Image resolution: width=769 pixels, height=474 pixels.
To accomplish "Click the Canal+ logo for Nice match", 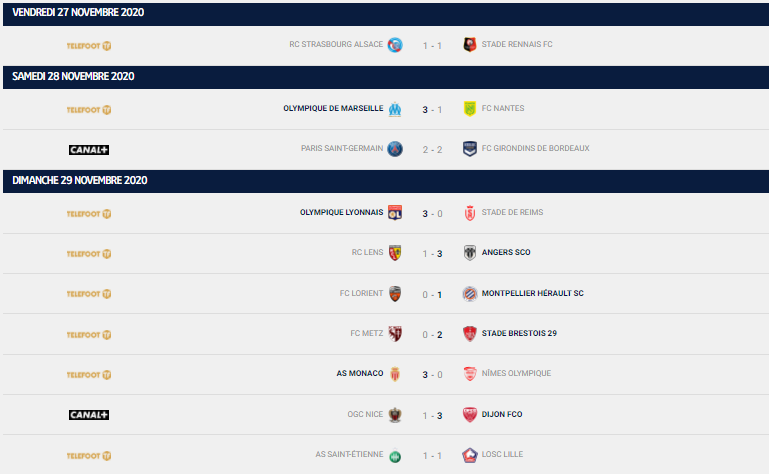I will click(89, 415).
